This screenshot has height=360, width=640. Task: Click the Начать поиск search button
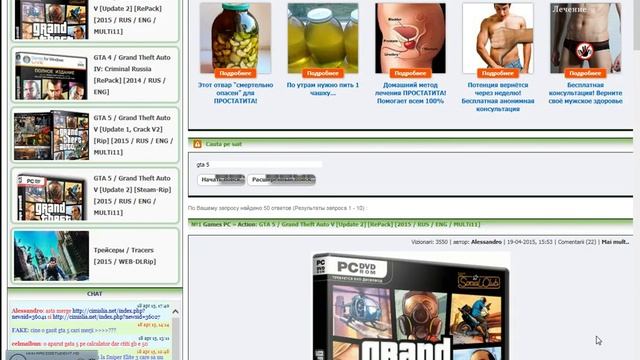(x=221, y=180)
